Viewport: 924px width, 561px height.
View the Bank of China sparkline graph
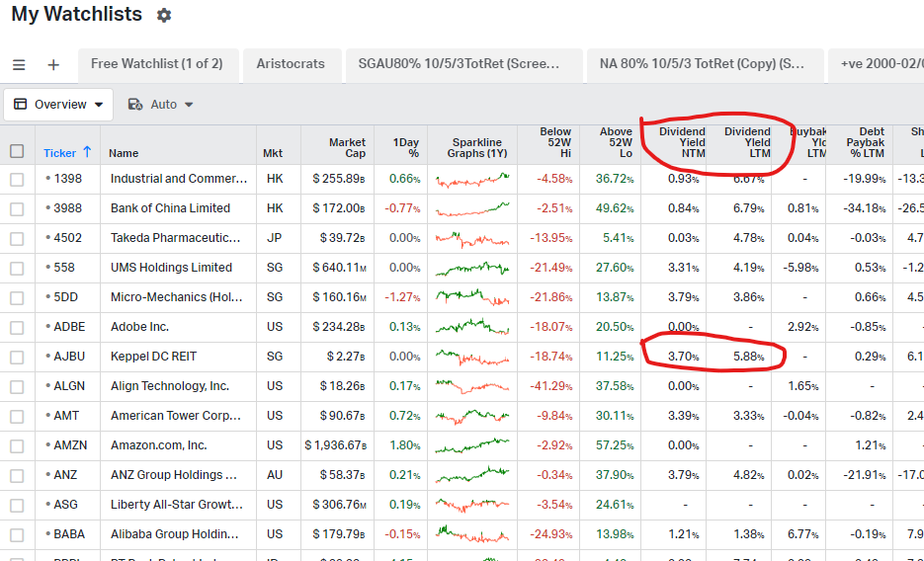[x=472, y=208]
